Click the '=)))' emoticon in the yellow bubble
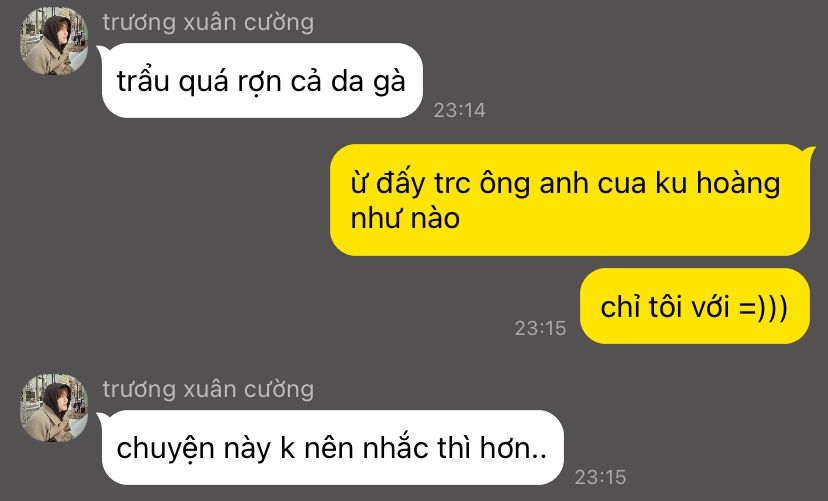The width and height of the screenshot is (828, 501). (x=763, y=307)
